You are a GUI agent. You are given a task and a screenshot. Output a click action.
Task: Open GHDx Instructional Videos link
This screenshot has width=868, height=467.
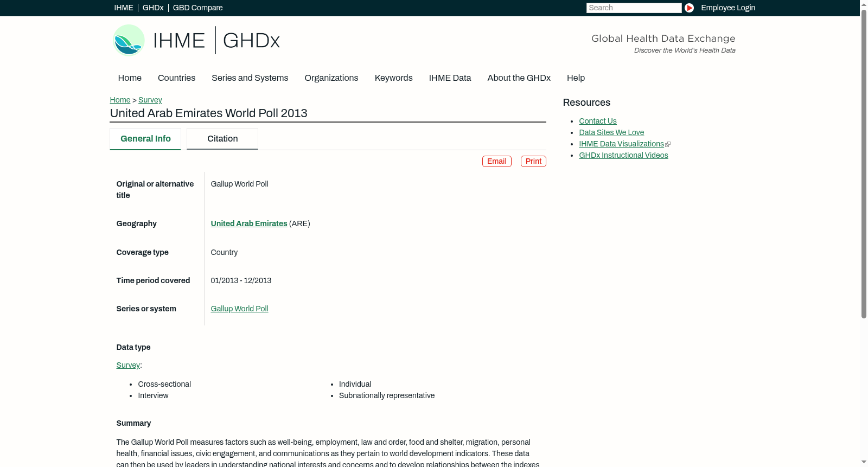coord(623,155)
